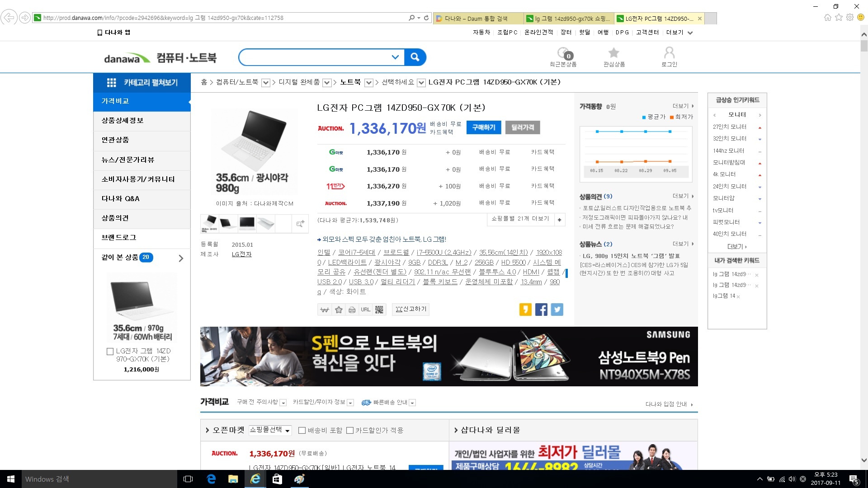Select 상품상세정보 in left menu
This screenshot has width=868, height=488.
[142, 121]
